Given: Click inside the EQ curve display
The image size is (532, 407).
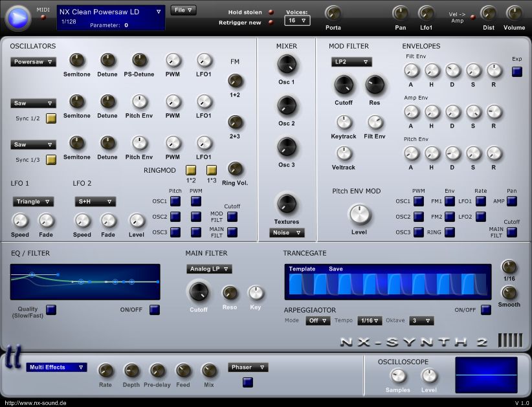Looking at the screenshot, I should (85, 282).
